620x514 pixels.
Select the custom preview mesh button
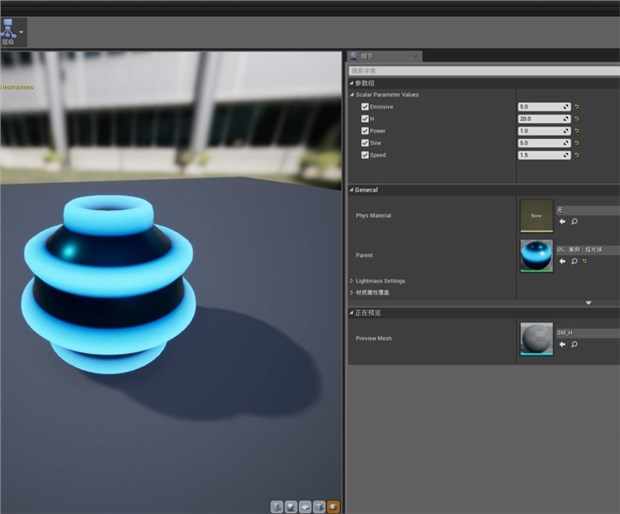click(x=334, y=506)
